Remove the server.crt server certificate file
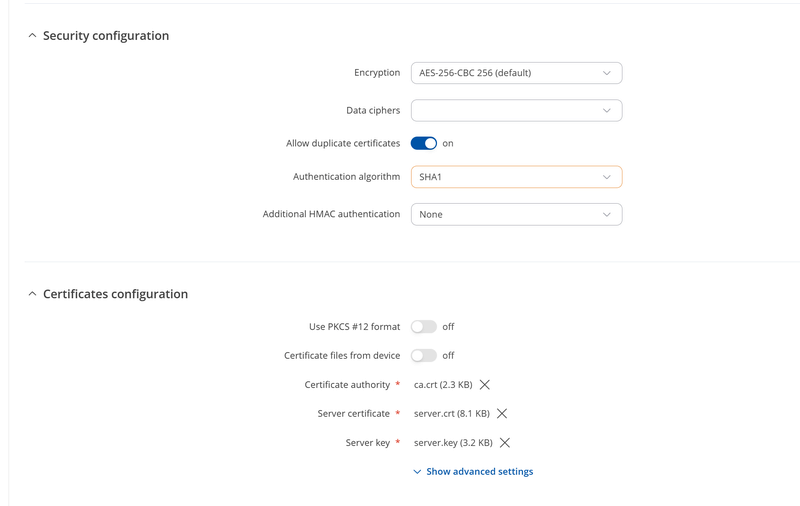800x506 pixels. (x=502, y=413)
